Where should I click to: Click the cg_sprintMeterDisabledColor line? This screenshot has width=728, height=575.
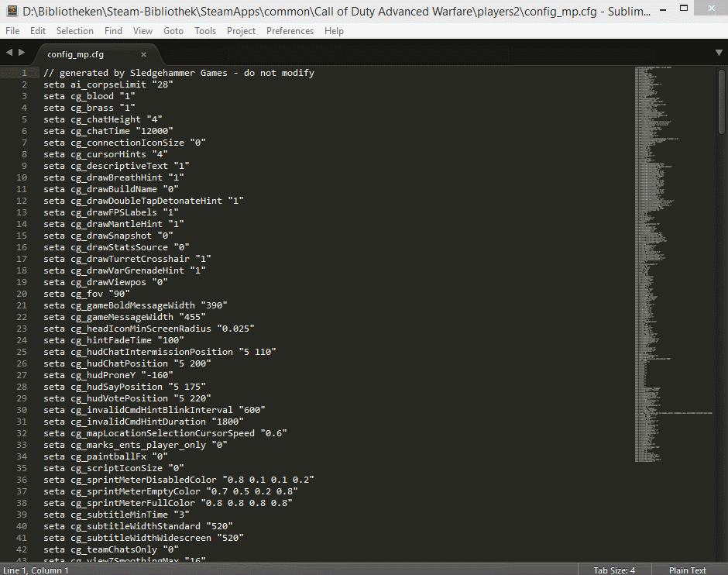pyautogui.click(x=179, y=480)
